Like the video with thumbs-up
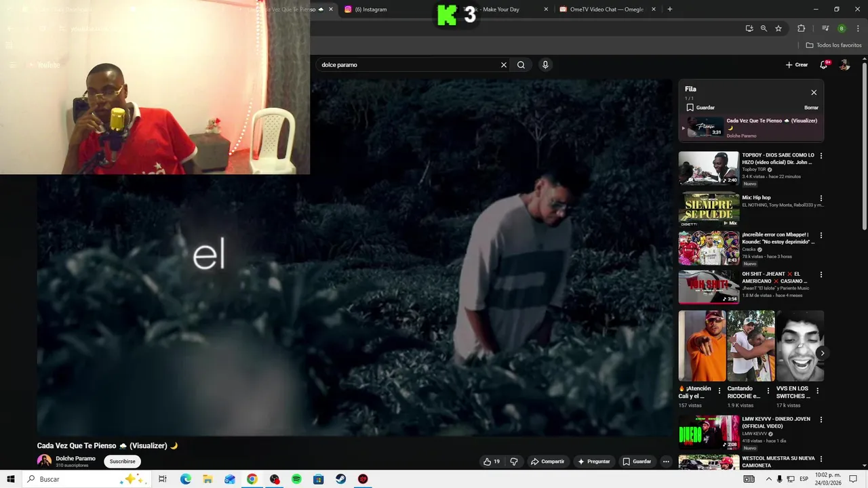The image size is (868, 488). [492, 462]
